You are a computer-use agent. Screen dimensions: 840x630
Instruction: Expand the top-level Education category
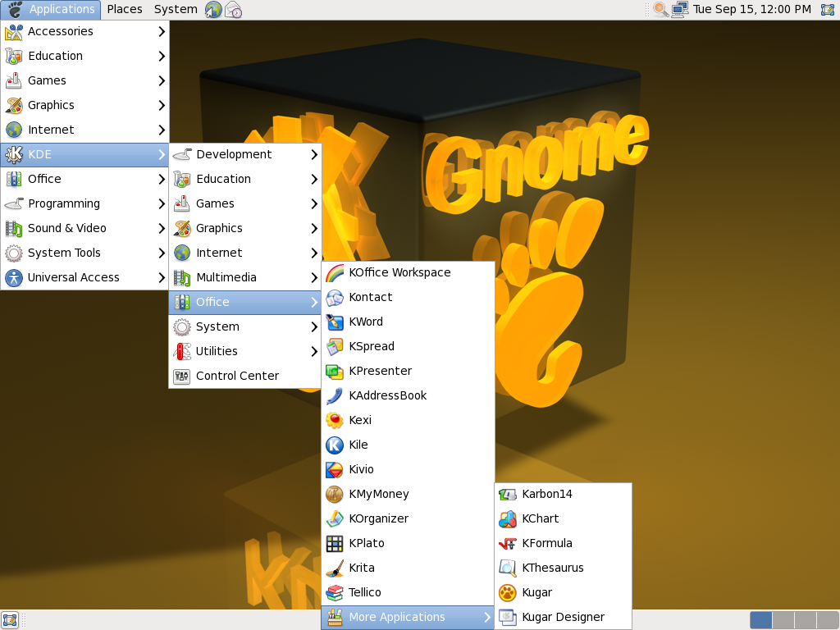tap(84, 56)
